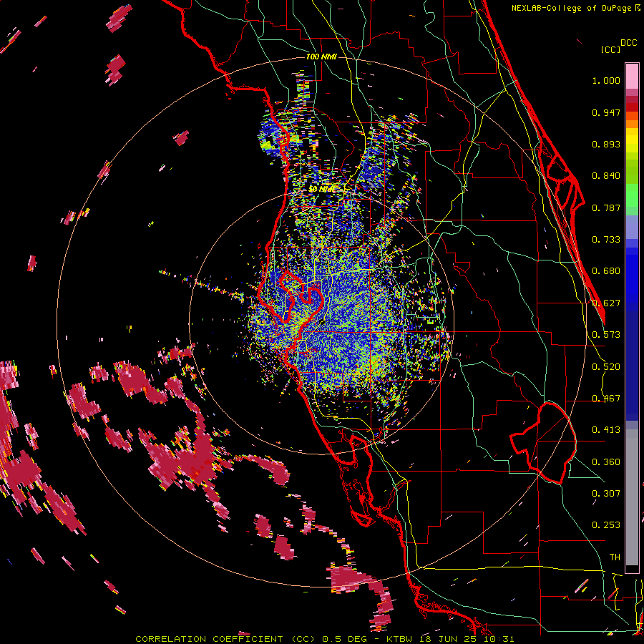
Task: Click the [CC] units label
Action: pyautogui.click(x=610, y=49)
